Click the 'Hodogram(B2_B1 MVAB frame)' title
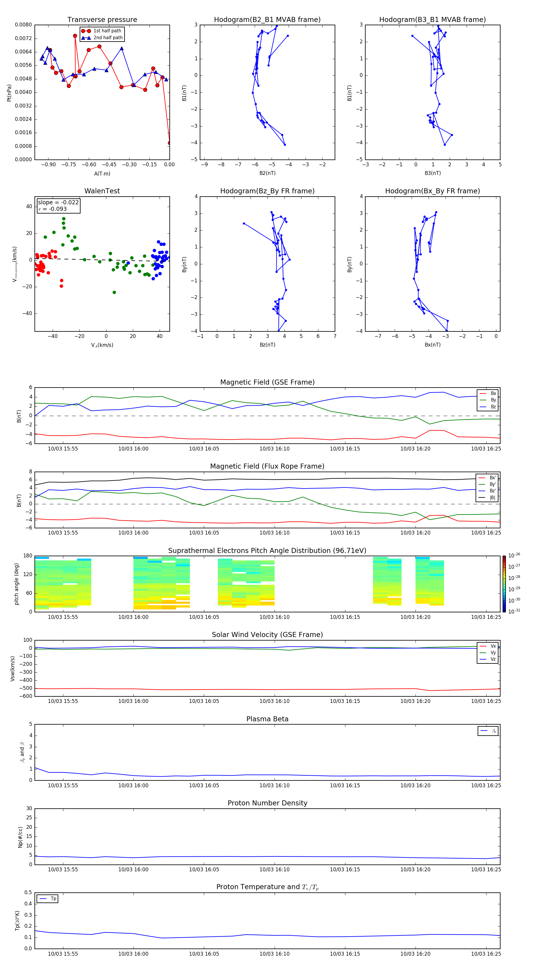 267,20
